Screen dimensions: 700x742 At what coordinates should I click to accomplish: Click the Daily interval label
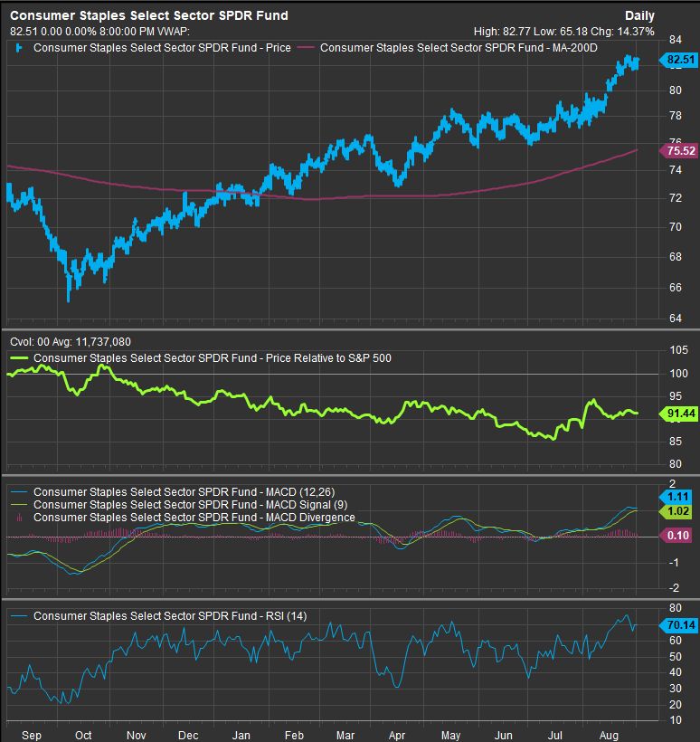pos(639,15)
